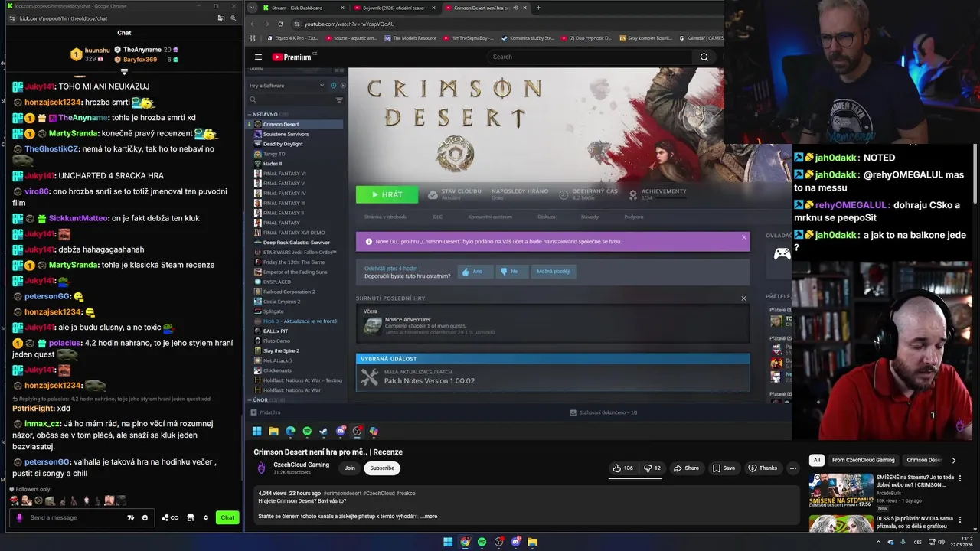Close the Shrnutí poslední hry section

(x=743, y=298)
